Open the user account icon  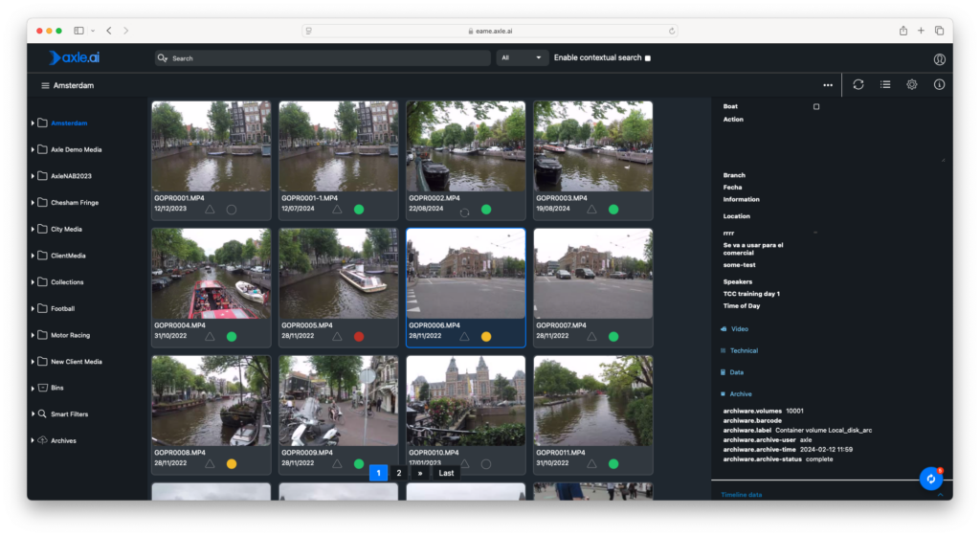[x=939, y=58]
